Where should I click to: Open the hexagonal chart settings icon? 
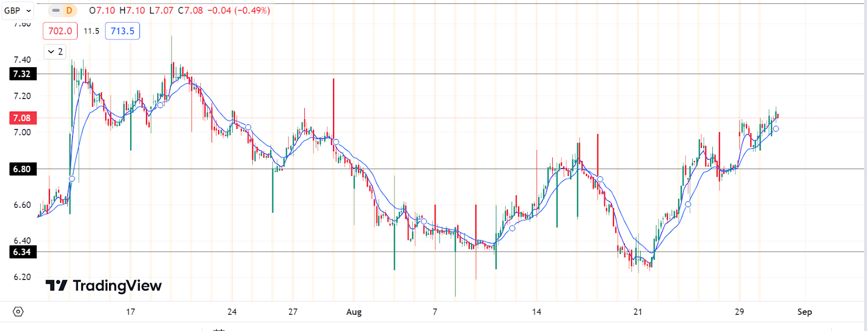click(18, 311)
